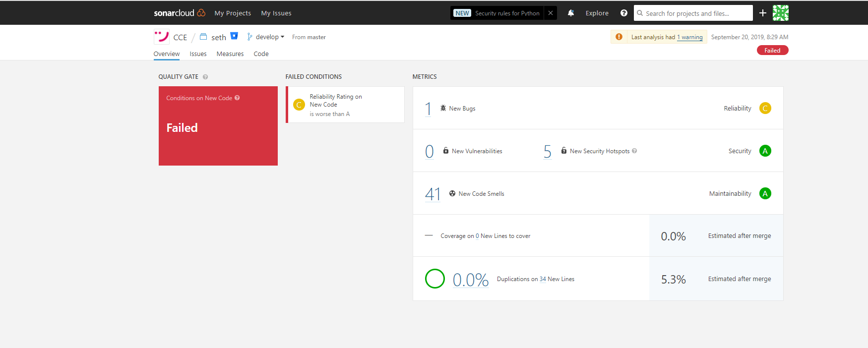
Task: Click the search projects and files field
Action: click(693, 13)
